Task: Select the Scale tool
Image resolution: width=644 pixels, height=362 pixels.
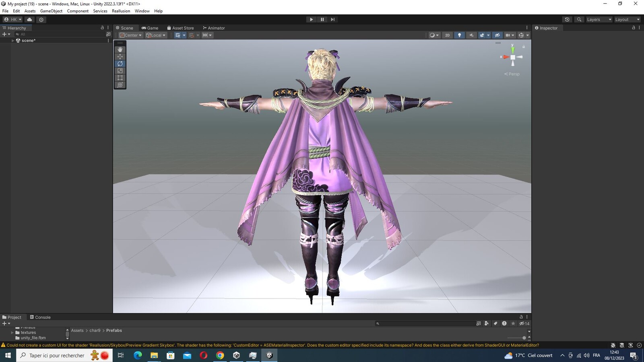Action: pyautogui.click(x=120, y=71)
